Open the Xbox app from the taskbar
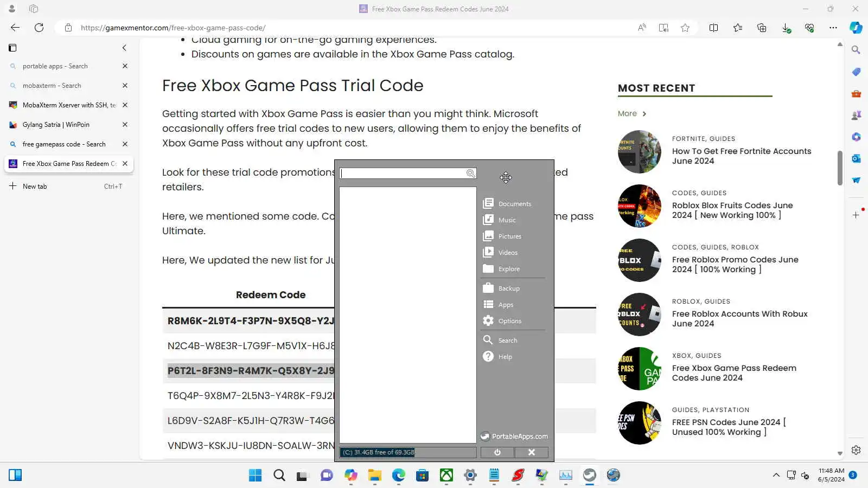The width and height of the screenshot is (868, 488). (x=446, y=476)
